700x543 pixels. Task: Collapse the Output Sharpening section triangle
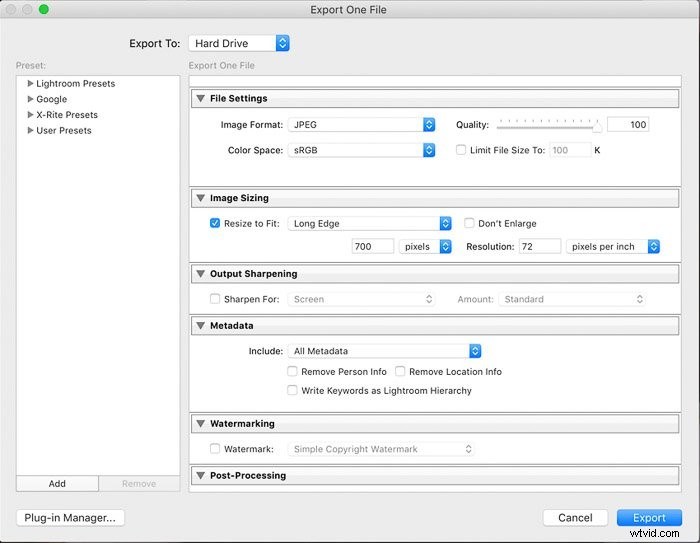click(x=200, y=273)
